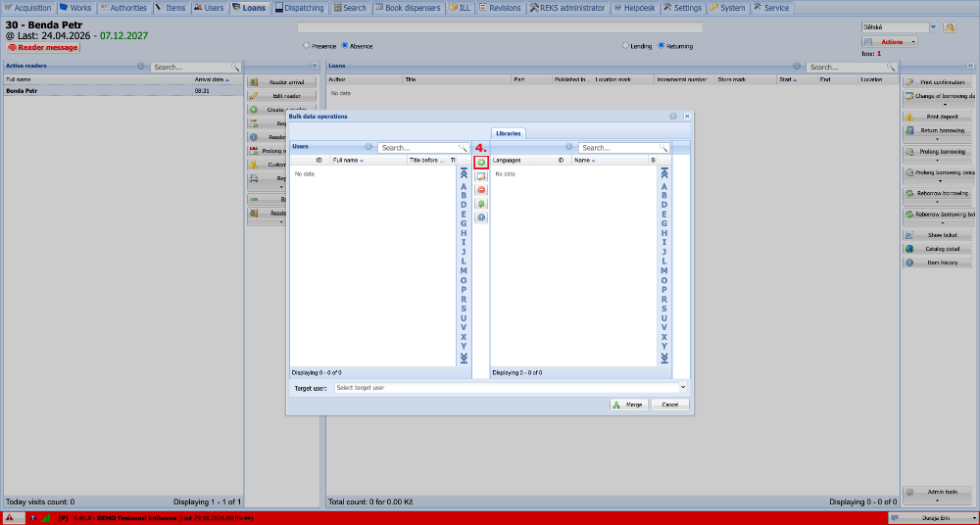This screenshot has width=980, height=525.
Task: Click the magnifier in the Users panel search box
Action: coord(463,148)
